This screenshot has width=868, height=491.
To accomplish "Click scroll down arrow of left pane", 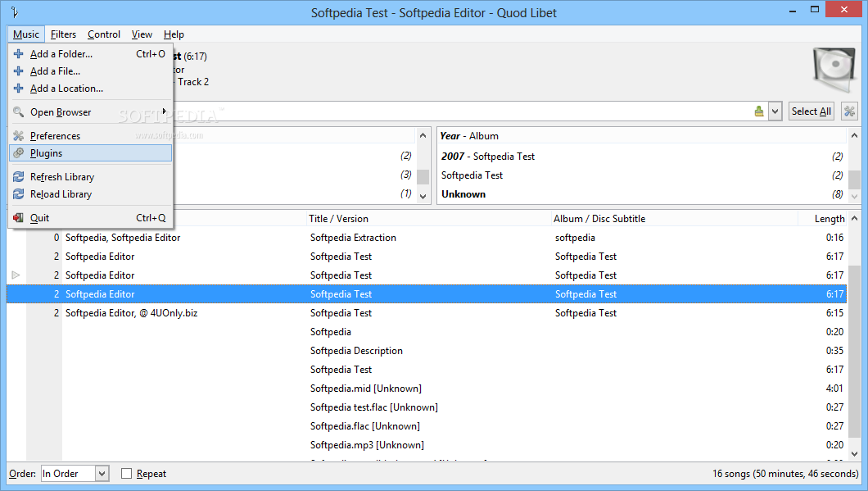I will tap(423, 196).
